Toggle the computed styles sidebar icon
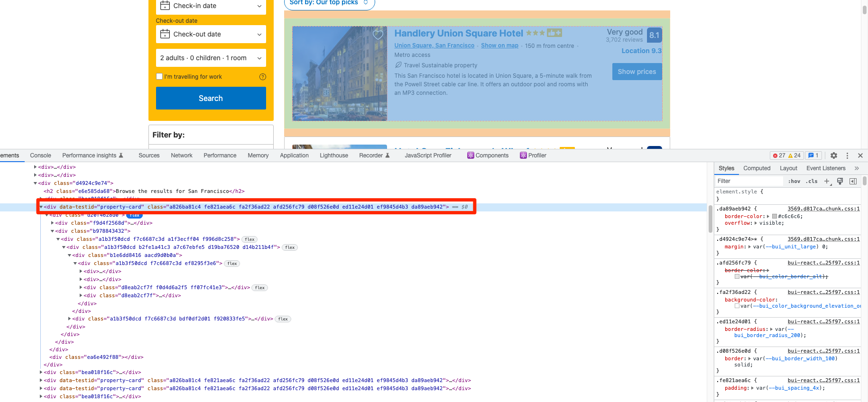 853,181
